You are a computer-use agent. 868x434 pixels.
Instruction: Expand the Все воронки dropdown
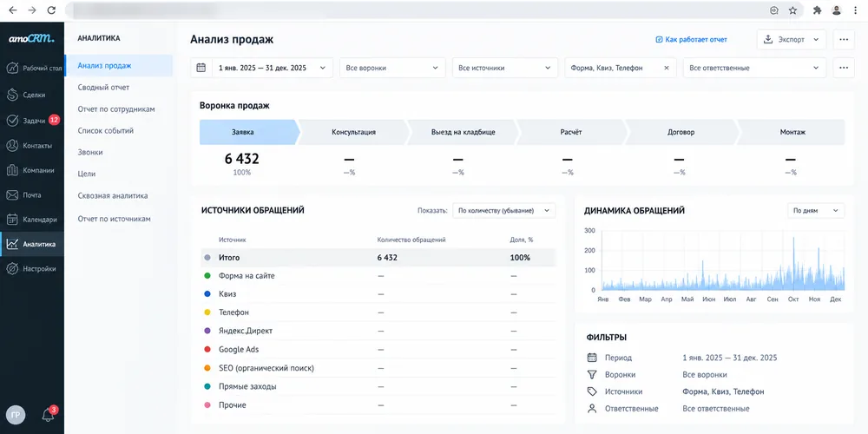pyautogui.click(x=392, y=68)
